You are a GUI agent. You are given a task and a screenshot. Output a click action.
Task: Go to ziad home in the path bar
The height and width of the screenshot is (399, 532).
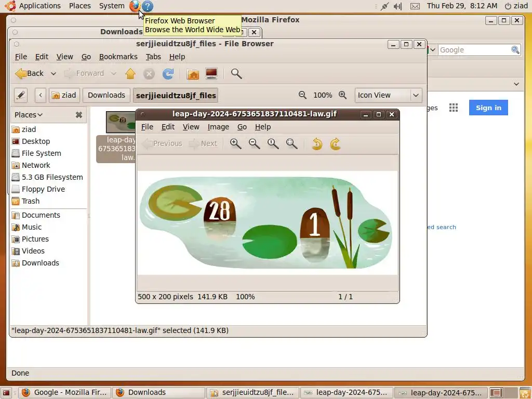(64, 96)
